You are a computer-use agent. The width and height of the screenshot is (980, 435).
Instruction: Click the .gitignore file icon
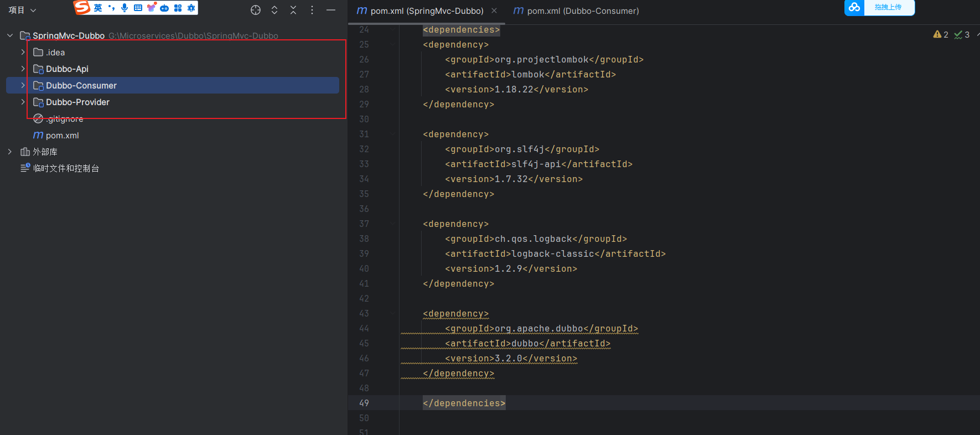pyautogui.click(x=38, y=118)
